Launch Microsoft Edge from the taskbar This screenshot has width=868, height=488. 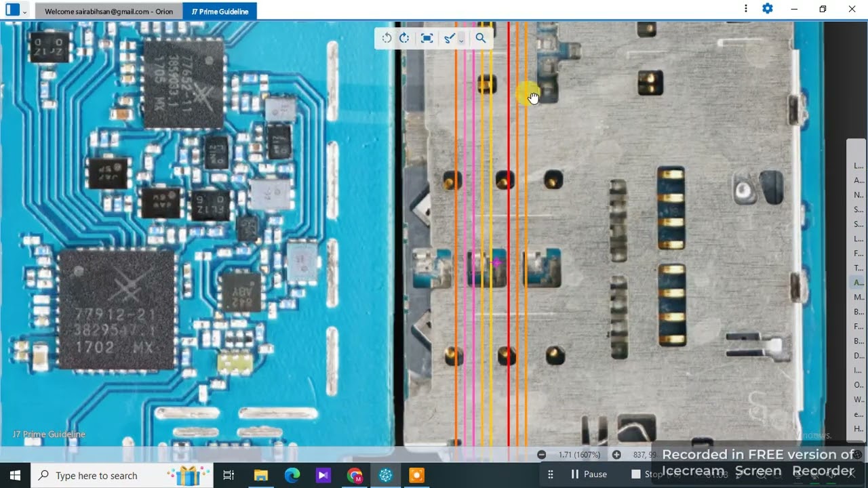[292, 475]
